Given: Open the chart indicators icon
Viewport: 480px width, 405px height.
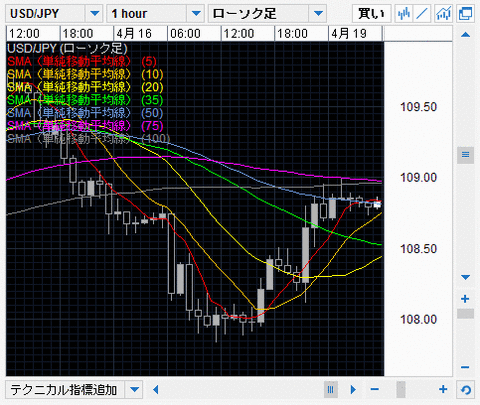Looking at the screenshot, I should 444,14.
